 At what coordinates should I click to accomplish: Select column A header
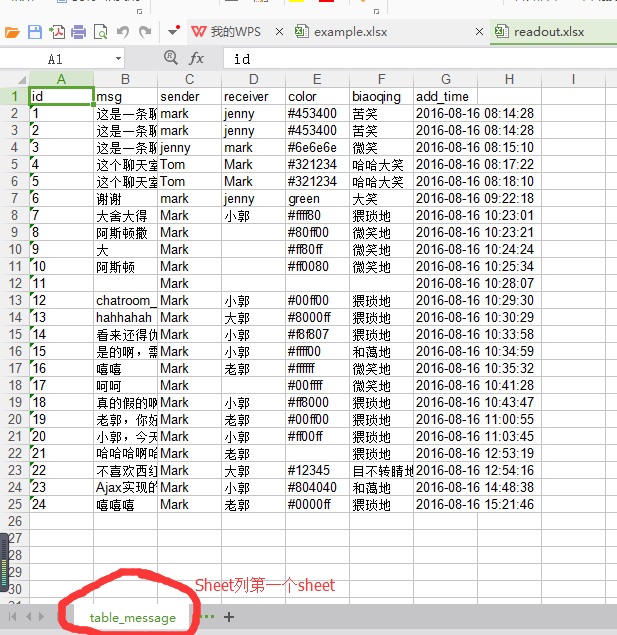coord(62,79)
